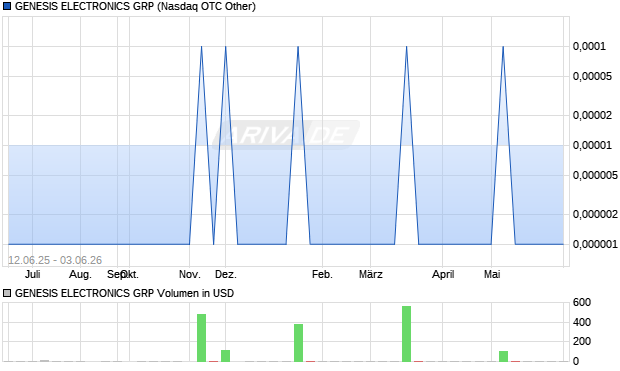Click the 0,000005 price axis label

click(x=595, y=175)
